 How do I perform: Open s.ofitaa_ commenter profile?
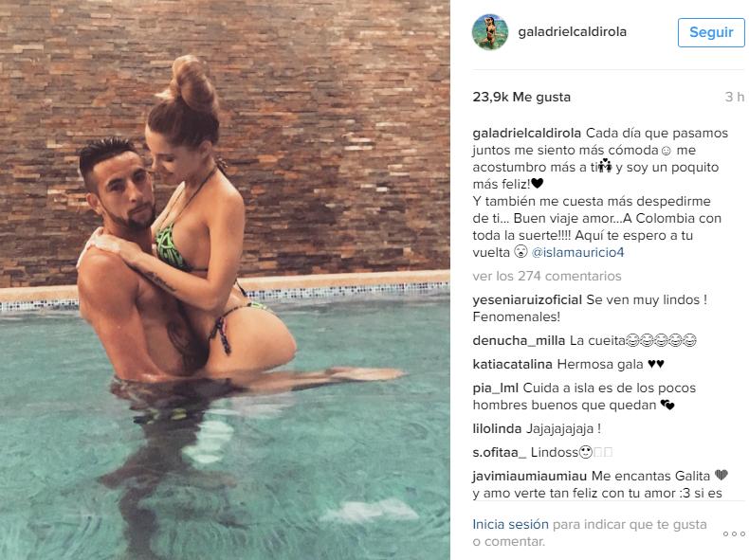(x=499, y=452)
